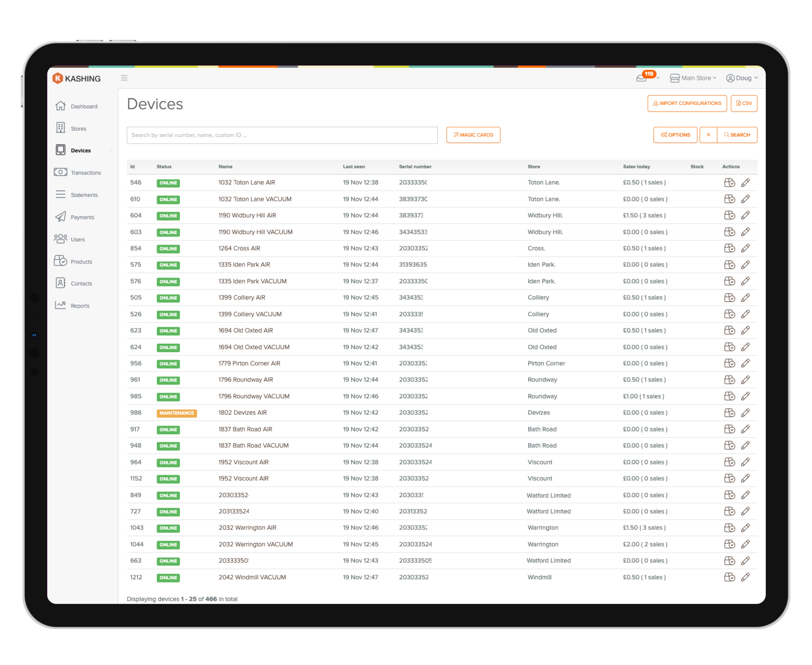Open Statements in the sidebar

(76, 195)
